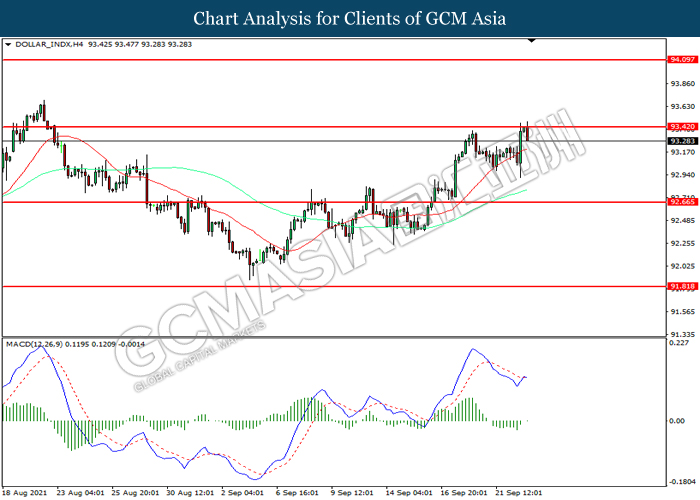Click the 25 Aug 20:01 time label
Image resolution: width=700 pixels, height=500 pixels.
(x=135, y=493)
